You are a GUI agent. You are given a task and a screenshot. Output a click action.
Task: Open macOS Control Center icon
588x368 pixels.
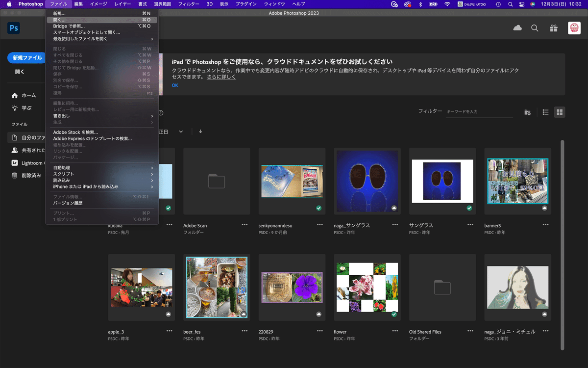coord(522,4)
